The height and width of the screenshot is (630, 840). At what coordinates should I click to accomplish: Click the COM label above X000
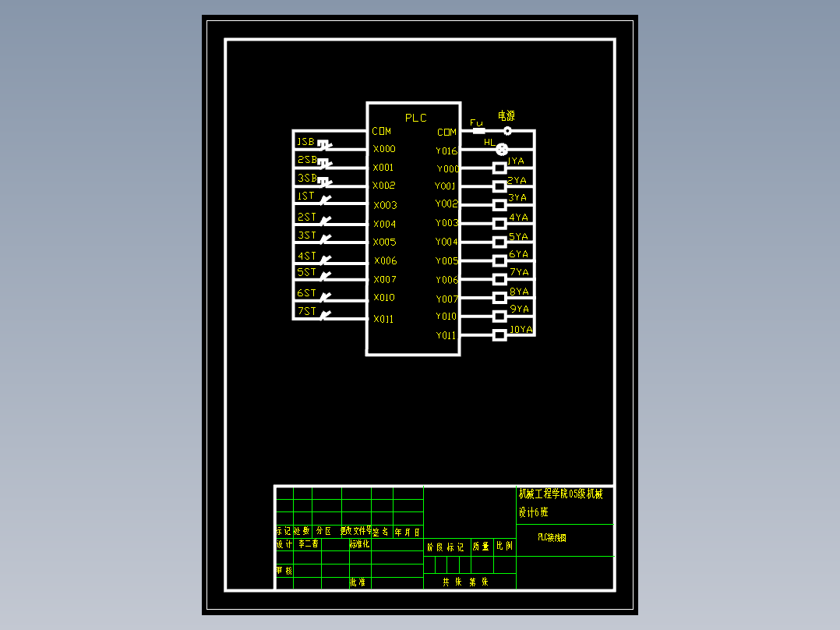382,131
